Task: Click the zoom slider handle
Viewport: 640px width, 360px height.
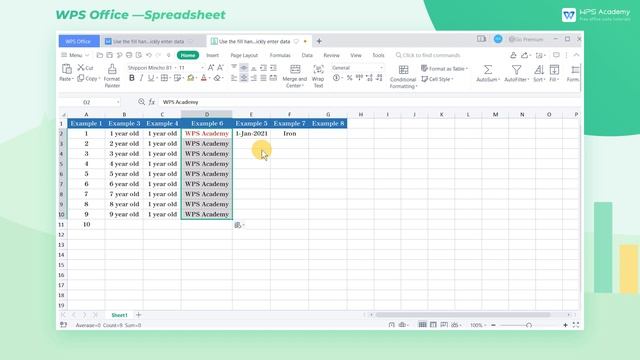Action: (x=529, y=325)
